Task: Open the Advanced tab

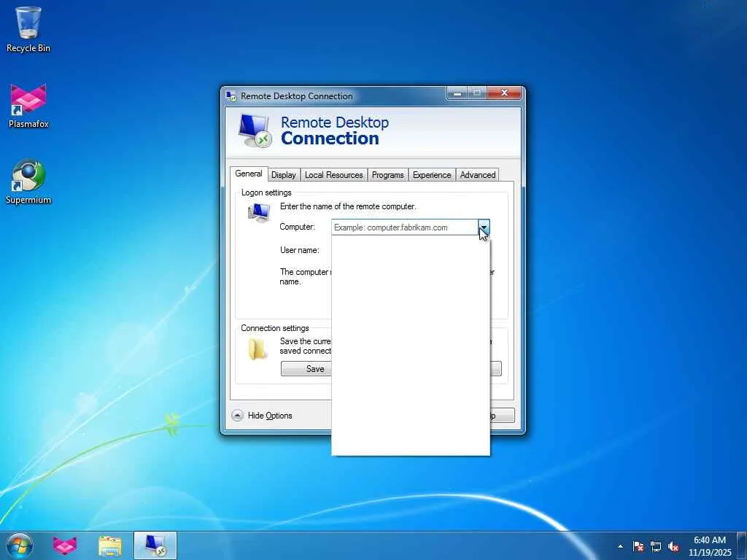Action: coord(477,175)
